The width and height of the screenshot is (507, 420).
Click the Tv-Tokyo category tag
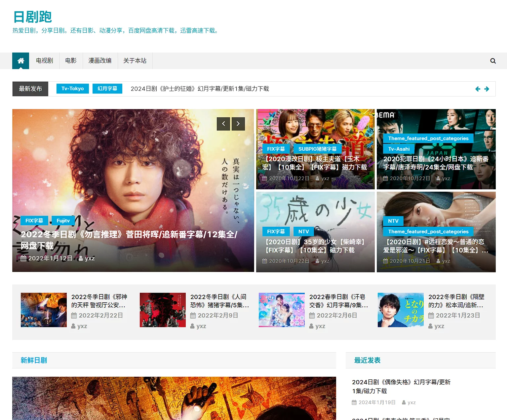pos(72,89)
